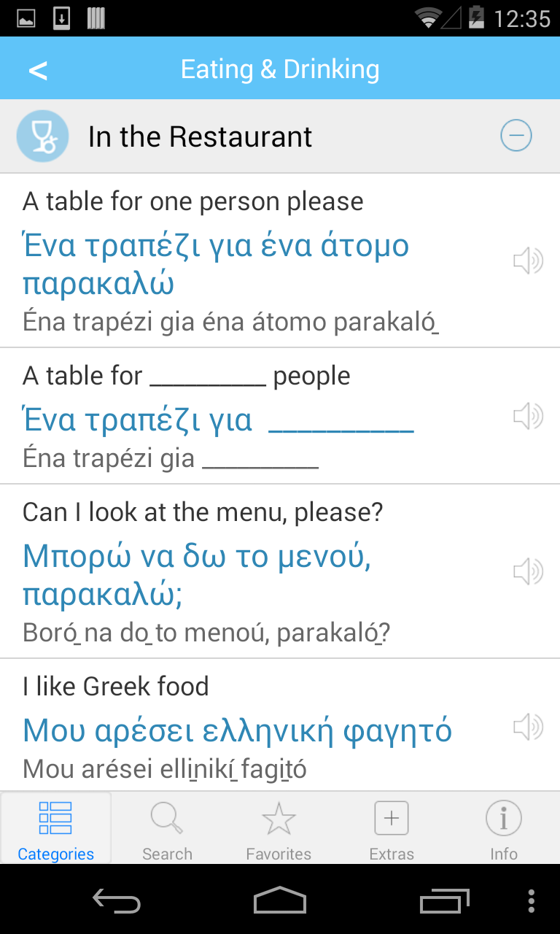This screenshot has width=560, height=934.
Task: Select the Greek phrase 'Ένα τραπέζι για ένα άτομο παρακαλώ'
Action: (x=216, y=264)
